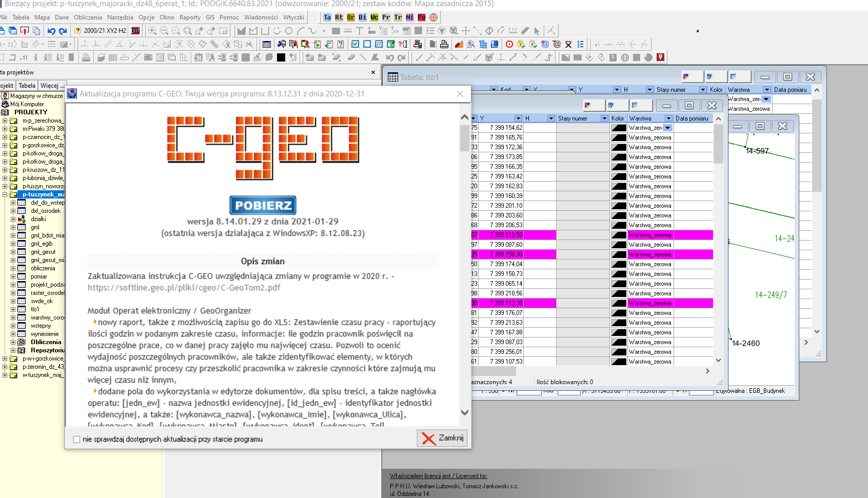
Task: Switch to the Tabela tab in projects panel
Action: pyautogui.click(x=27, y=86)
